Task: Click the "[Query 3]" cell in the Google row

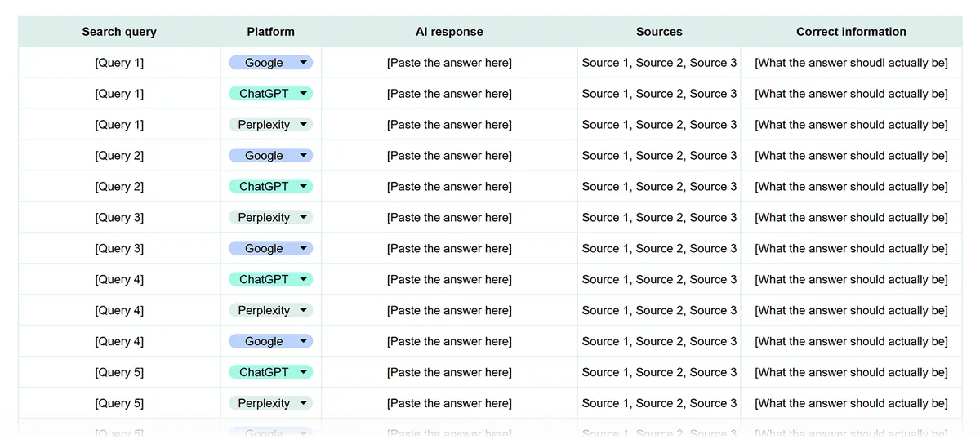Action: (119, 249)
